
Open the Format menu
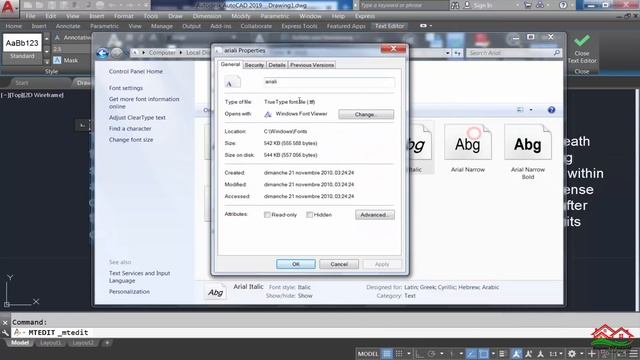pos(124,16)
